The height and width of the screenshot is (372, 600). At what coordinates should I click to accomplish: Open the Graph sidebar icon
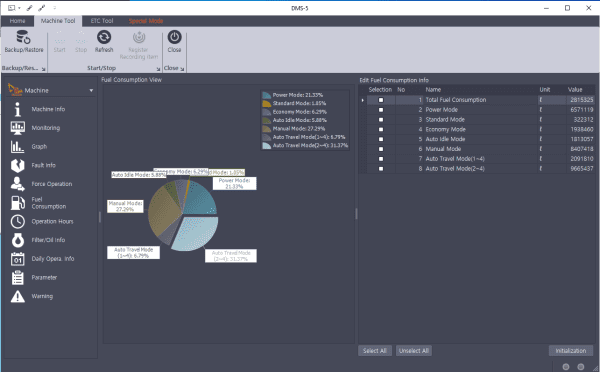17,147
